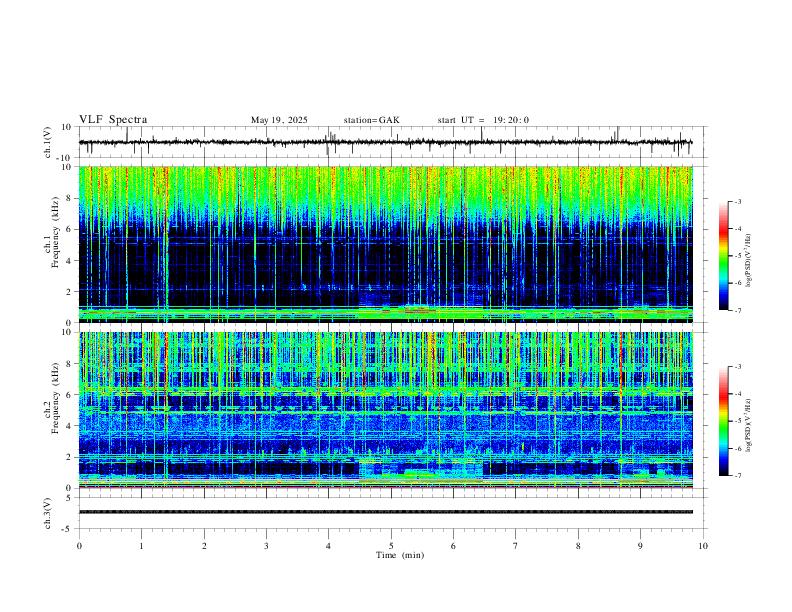Click the date "May 19, 2025"
Screen dimensions: 792x612
[x=279, y=120]
